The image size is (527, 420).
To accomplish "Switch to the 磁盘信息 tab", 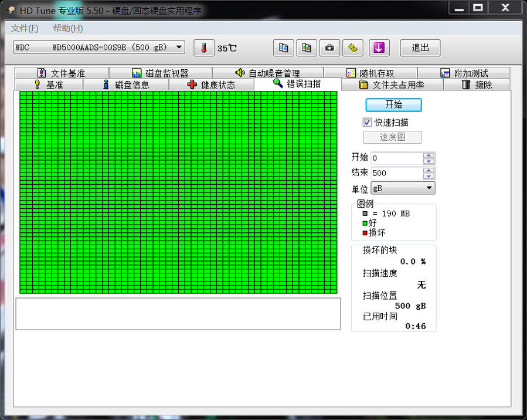I will (x=125, y=84).
